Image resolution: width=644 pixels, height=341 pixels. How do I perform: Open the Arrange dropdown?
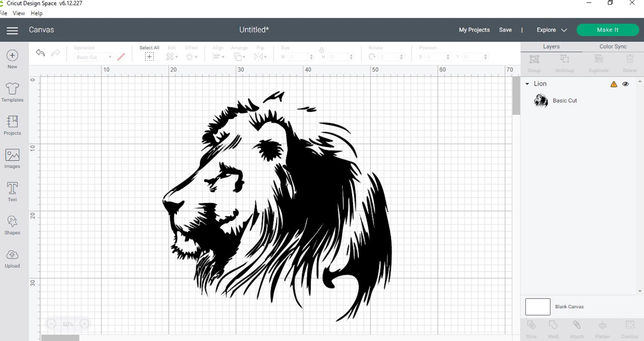[239, 57]
